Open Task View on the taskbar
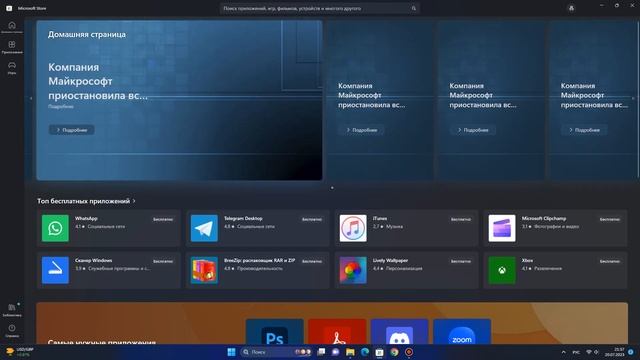640x360 pixels. pos(321,352)
